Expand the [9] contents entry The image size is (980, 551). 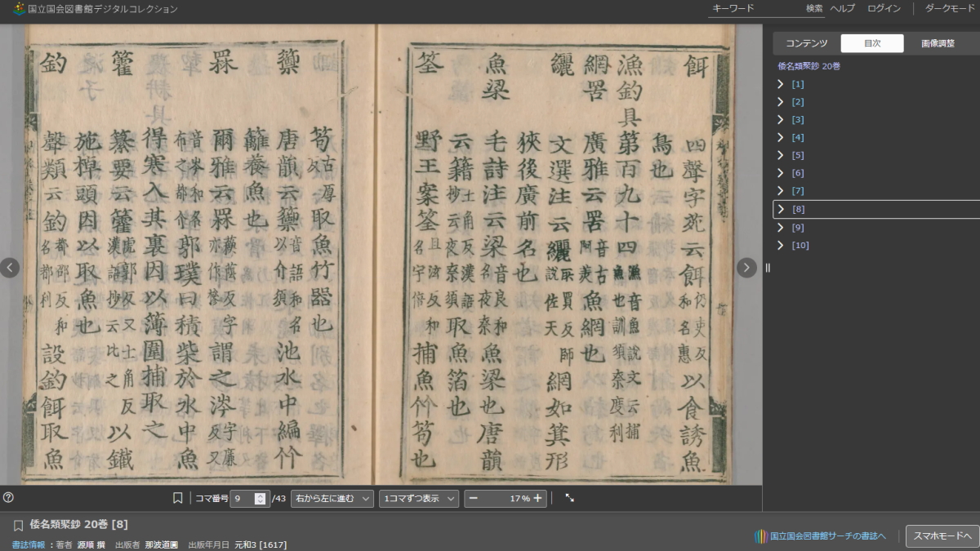coord(781,228)
